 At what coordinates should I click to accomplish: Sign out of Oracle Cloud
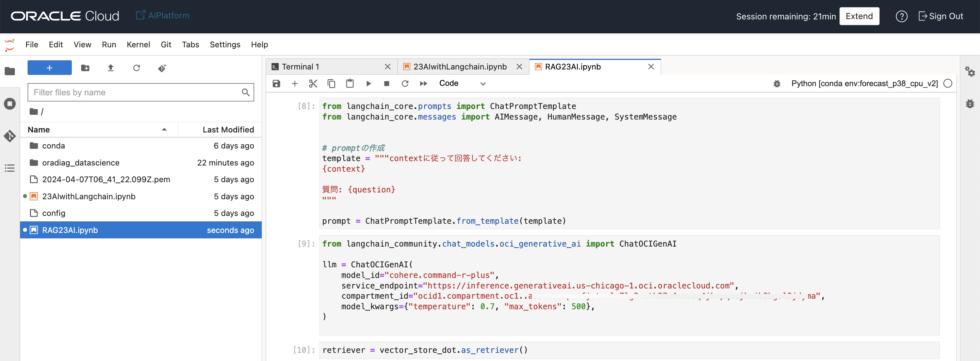tap(941, 16)
